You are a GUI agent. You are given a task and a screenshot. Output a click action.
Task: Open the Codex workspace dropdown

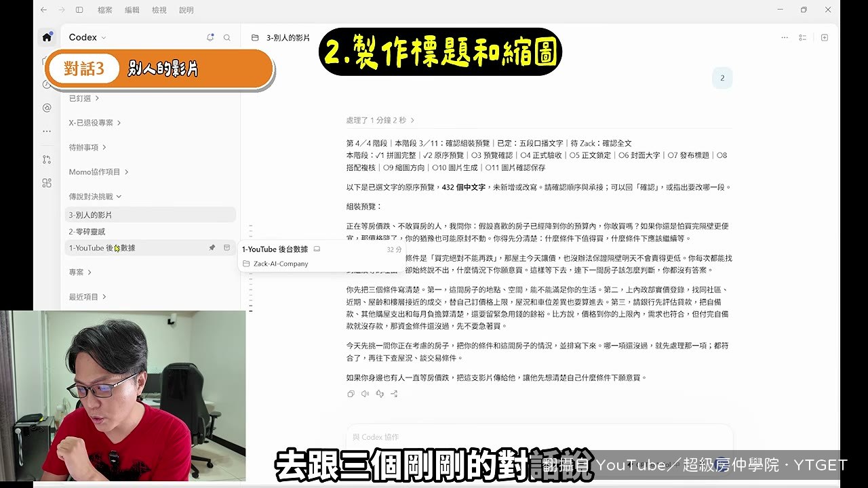click(x=87, y=37)
